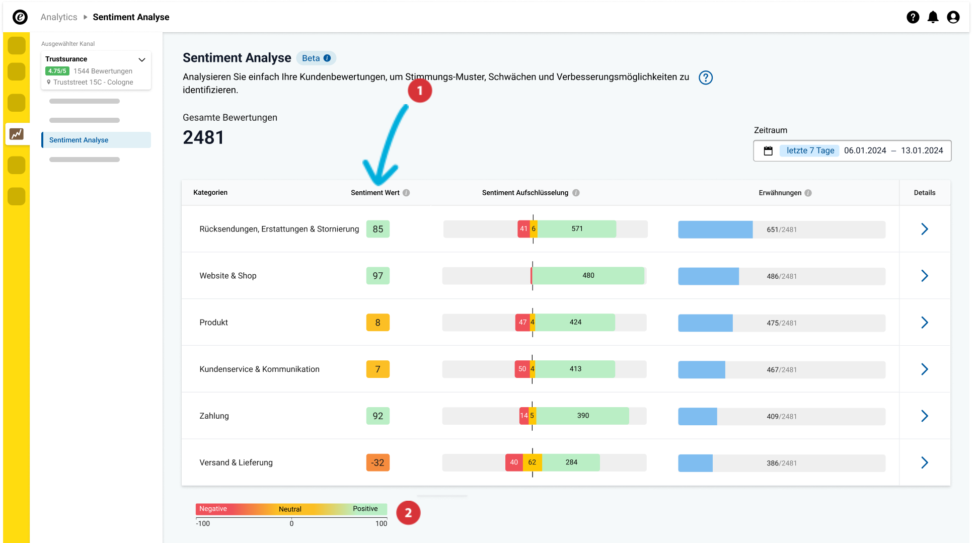This screenshot has width=980, height=543.
Task: Click the Erwähnungen column header
Action: coord(780,193)
